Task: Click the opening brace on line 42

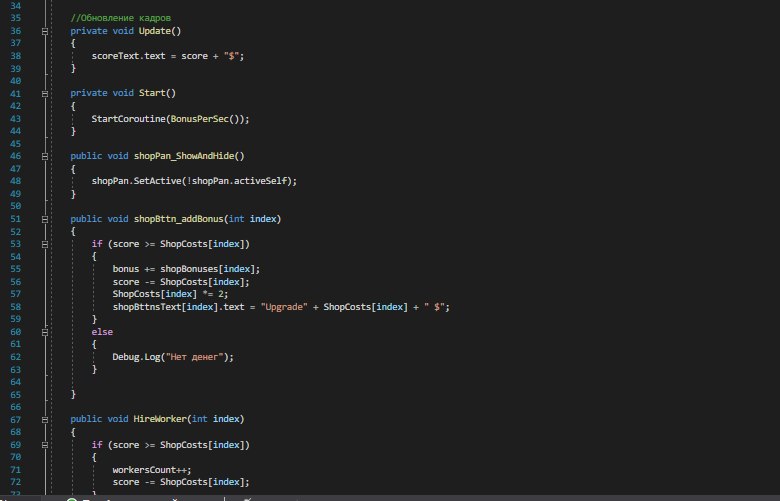Action: pos(73,106)
